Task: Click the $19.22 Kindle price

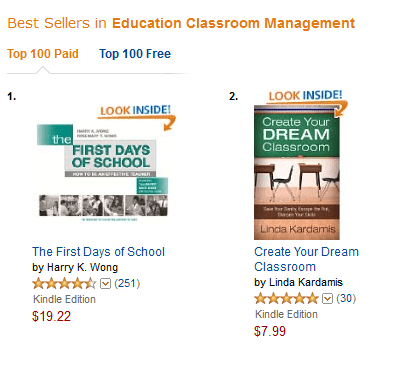Action: point(51,316)
